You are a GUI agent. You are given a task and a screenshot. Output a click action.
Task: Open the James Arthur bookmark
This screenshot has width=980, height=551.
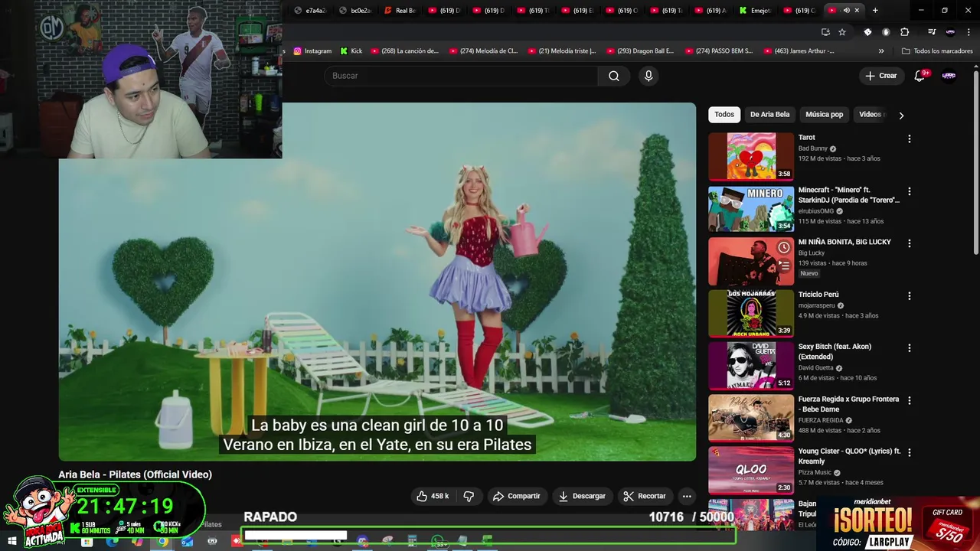[x=799, y=51]
